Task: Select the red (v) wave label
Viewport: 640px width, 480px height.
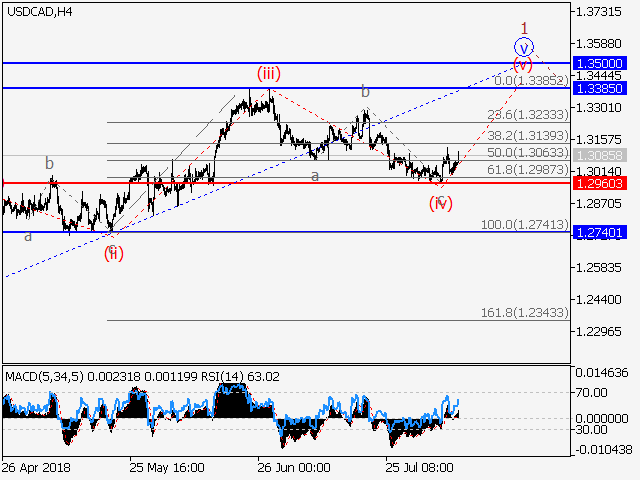Action: point(523,65)
